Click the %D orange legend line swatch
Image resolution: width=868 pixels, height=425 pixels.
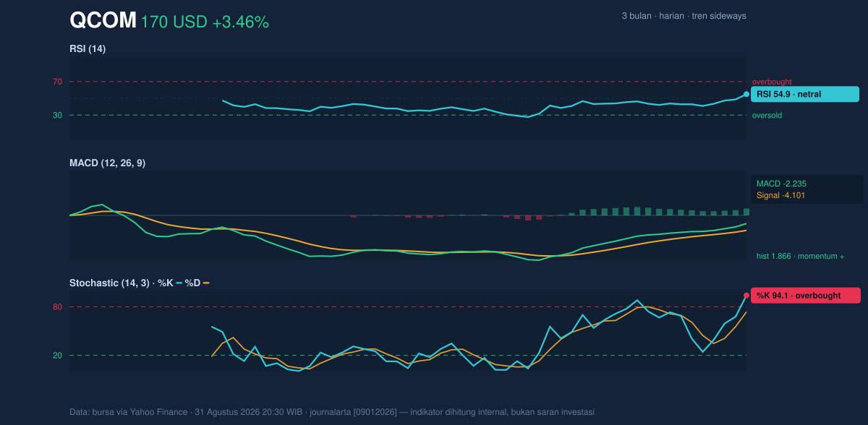(x=206, y=283)
